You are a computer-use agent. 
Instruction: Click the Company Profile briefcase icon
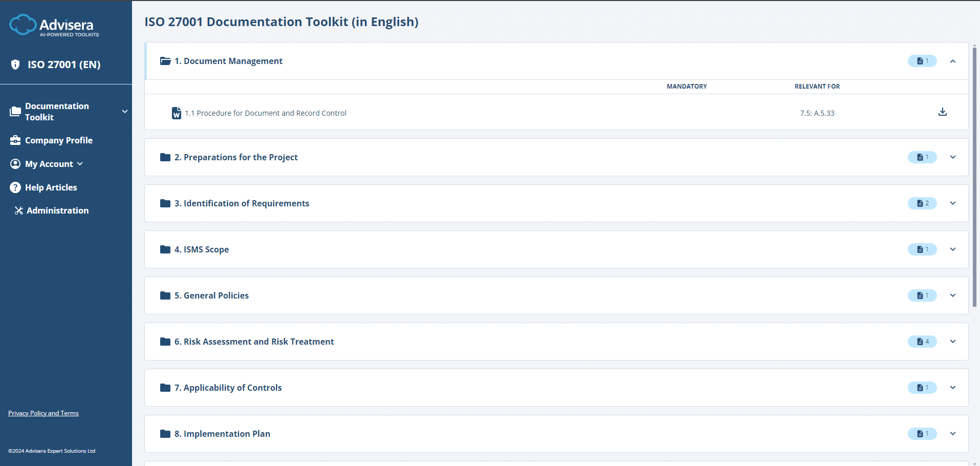click(x=15, y=140)
